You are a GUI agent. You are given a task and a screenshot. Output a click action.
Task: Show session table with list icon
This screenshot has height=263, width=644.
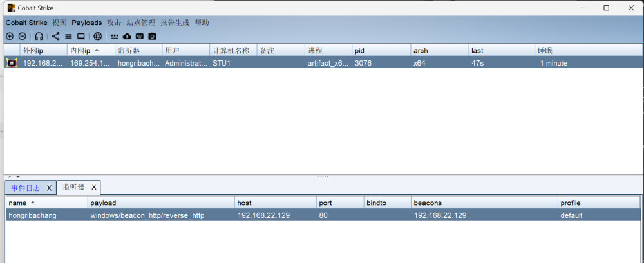(x=68, y=37)
